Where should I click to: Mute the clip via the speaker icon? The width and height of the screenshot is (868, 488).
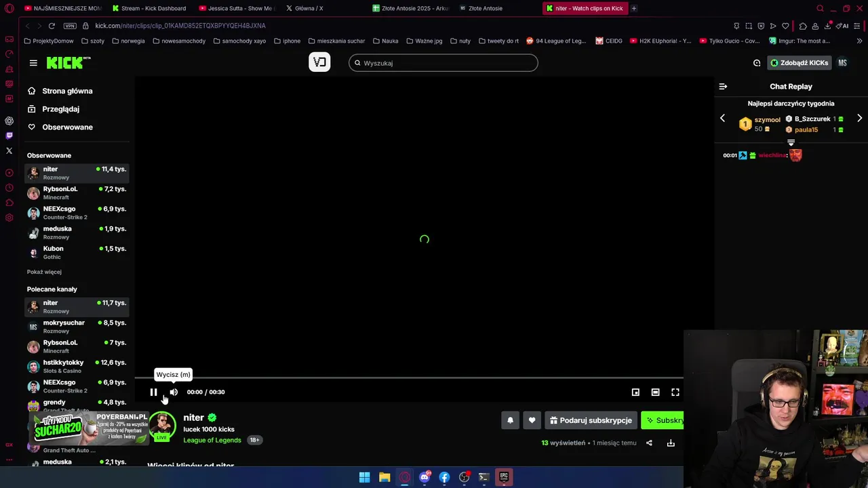coord(174,392)
